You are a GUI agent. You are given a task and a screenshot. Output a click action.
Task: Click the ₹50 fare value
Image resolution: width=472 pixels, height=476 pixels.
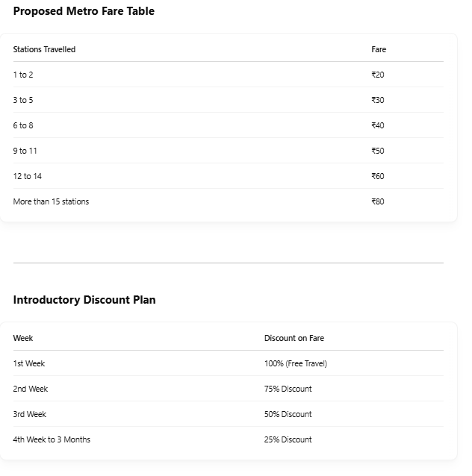pyautogui.click(x=378, y=151)
